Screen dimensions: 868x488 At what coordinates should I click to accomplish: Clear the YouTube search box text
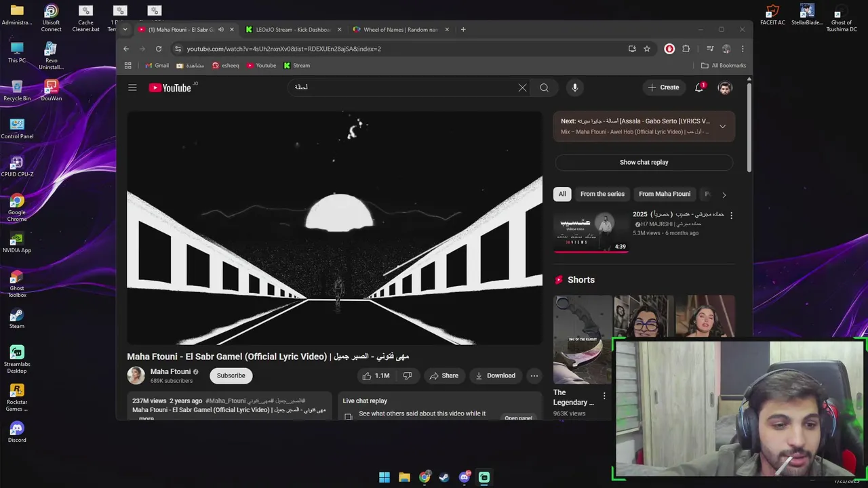pyautogui.click(x=522, y=87)
